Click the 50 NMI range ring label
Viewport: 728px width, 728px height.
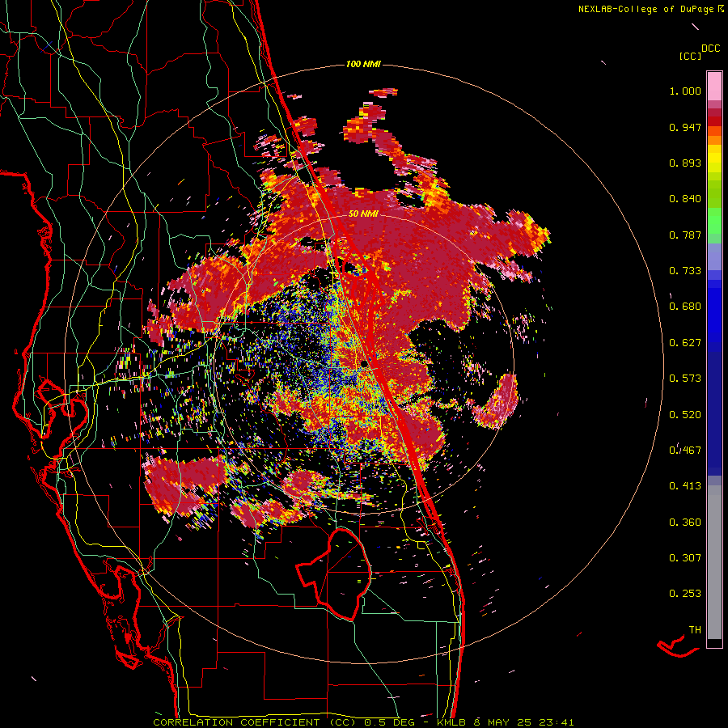(363, 214)
